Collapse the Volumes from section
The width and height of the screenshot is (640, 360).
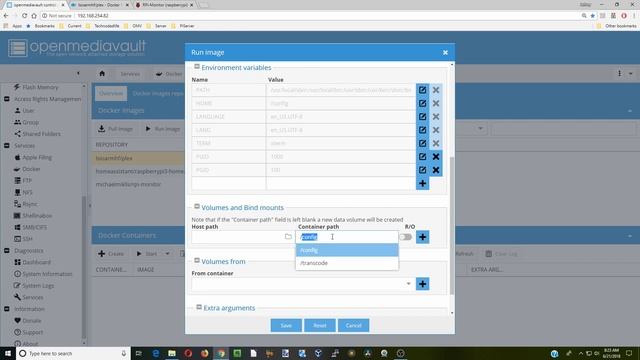coord(197,260)
